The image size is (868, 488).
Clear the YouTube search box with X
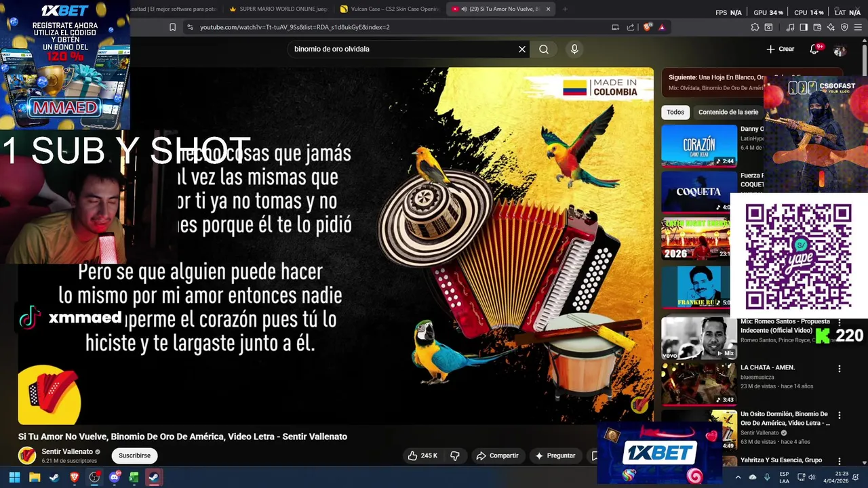coord(522,49)
